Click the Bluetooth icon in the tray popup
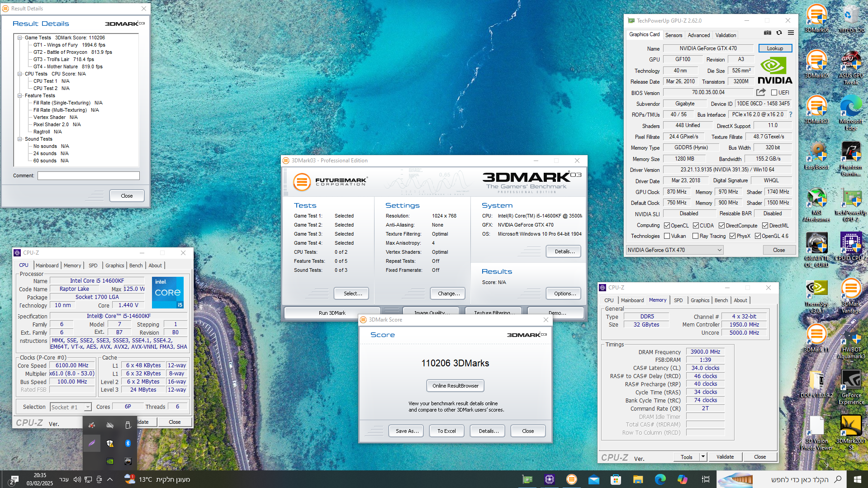The width and height of the screenshot is (868, 488). point(128,443)
